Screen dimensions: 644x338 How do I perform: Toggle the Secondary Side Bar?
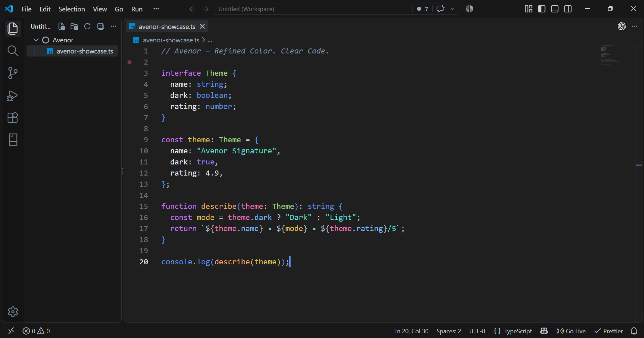pyautogui.click(x=568, y=9)
